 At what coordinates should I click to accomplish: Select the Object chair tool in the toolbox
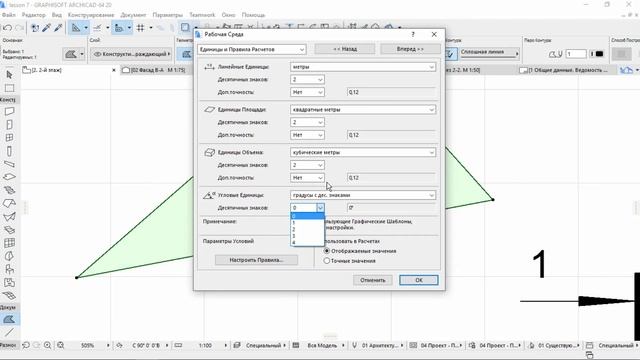9,269
